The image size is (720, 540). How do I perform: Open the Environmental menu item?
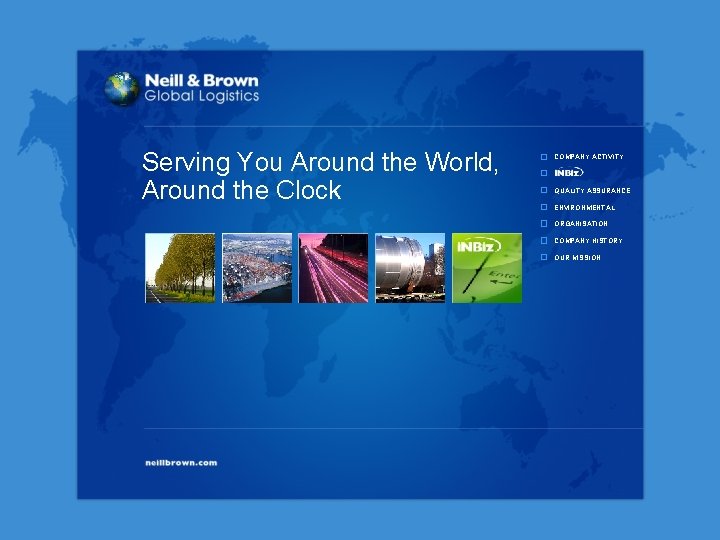pyautogui.click(x=585, y=208)
